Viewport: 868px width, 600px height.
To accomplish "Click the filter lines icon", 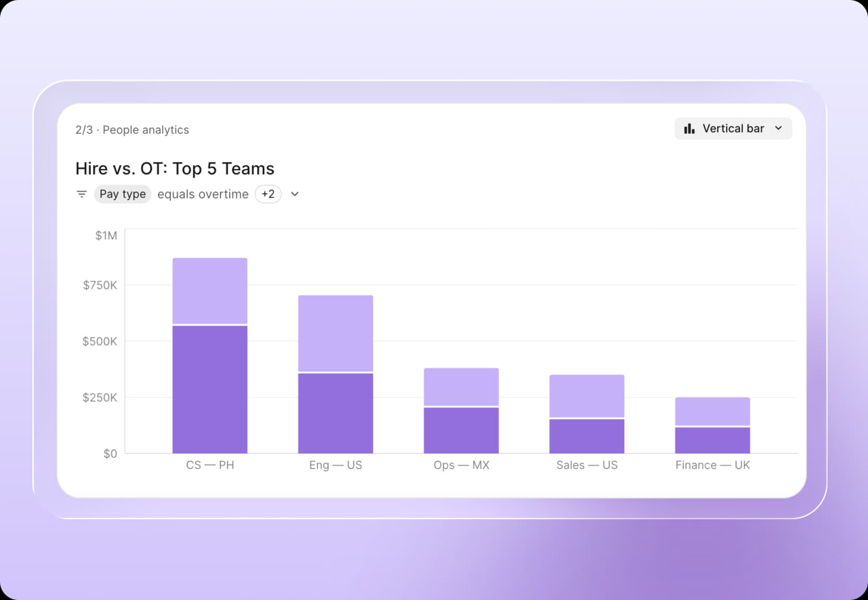I will tap(82, 194).
